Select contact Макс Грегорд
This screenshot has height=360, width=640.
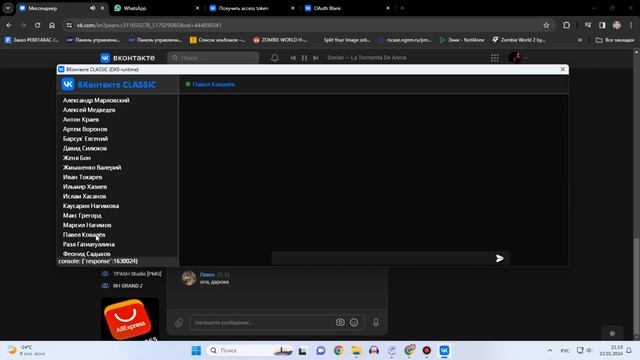82,215
